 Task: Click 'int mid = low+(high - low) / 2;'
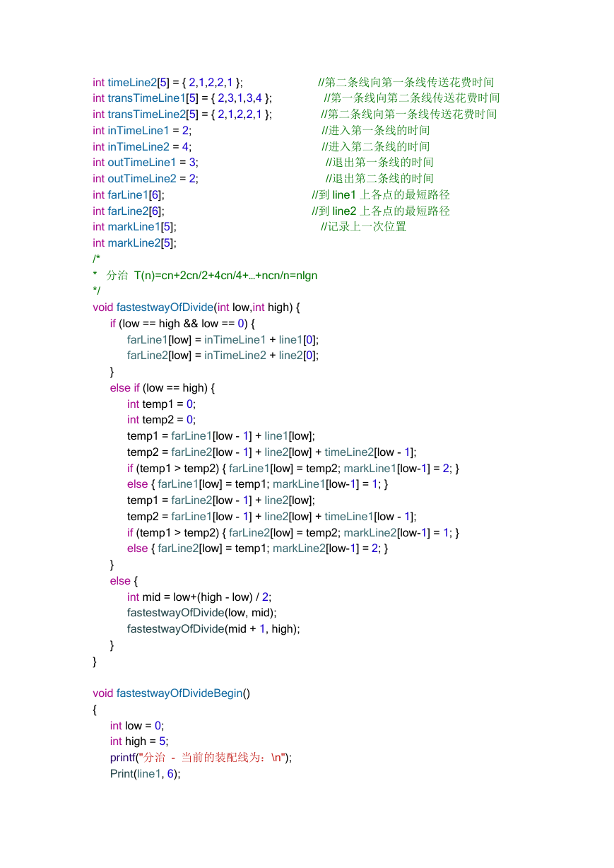click(x=199, y=597)
